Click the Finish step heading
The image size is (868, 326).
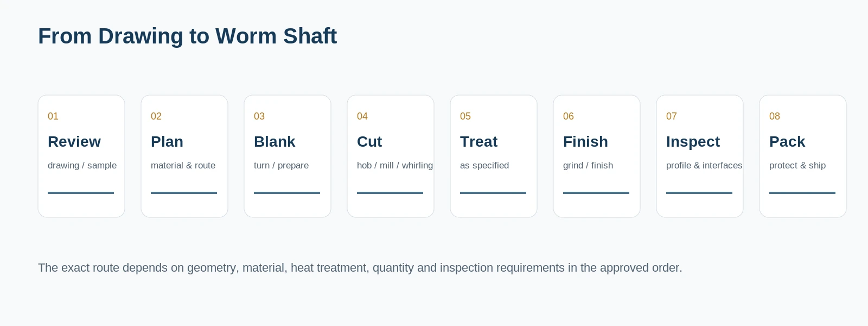tap(585, 142)
